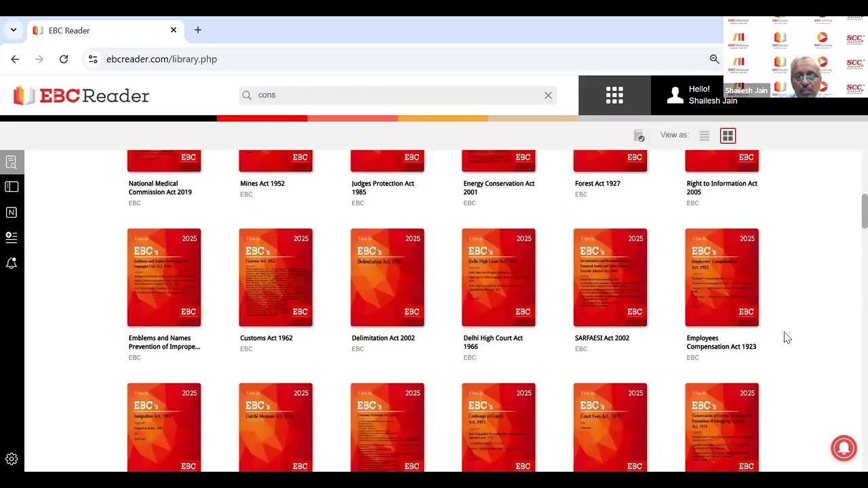Select the EBC Reader browser tab
The width and height of the screenshot is (868, 488).
(105, 30)
